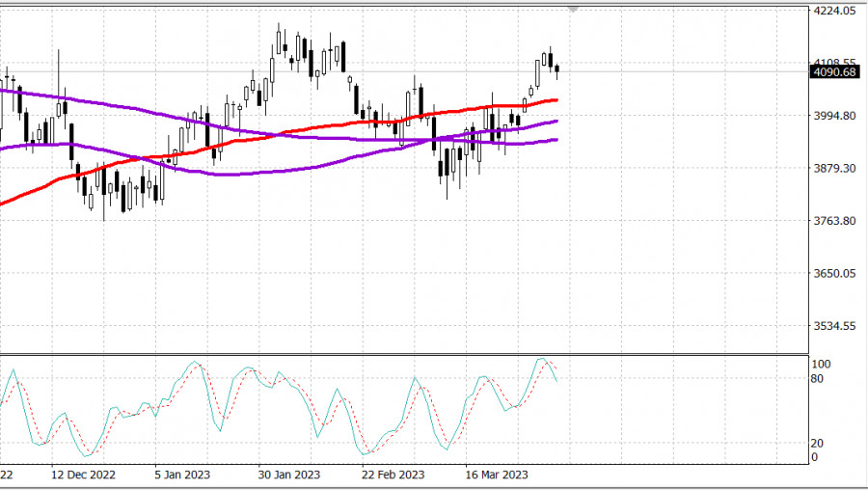This screenshot has height=490, width=868.
Task: Click the 3879.30 price axis label
Action: click(x=835, y=169)
